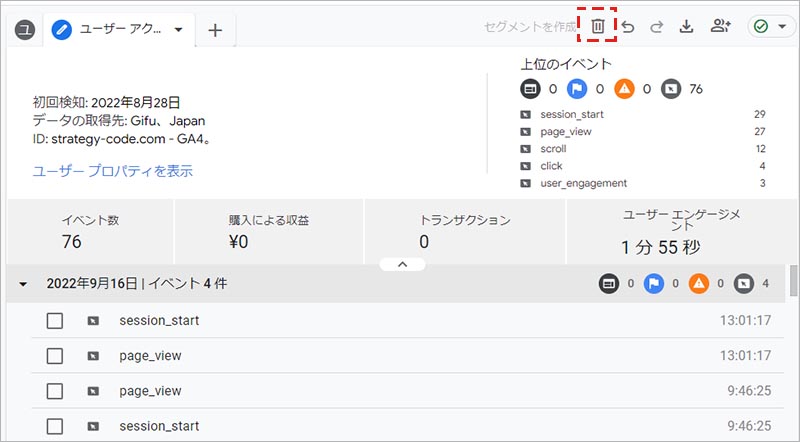The width and height of the screenshot is (800, 442).
Task: Collapse the summary panel with up chevron
Action: tap(402, 264)
